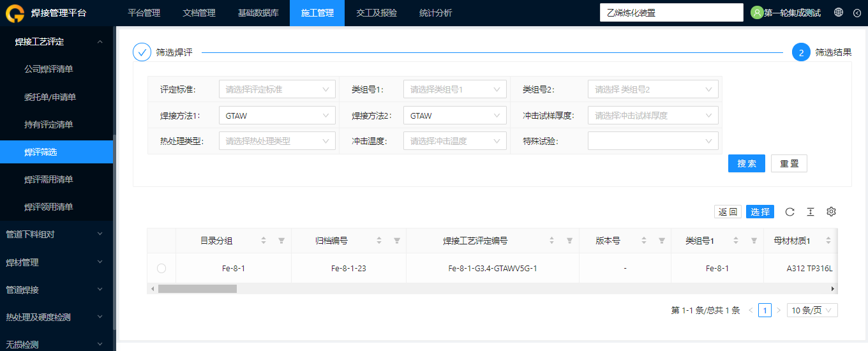Expand the 焊材管理 sidebar group
The height and width of the screenshot is (351, 868).
tap(56, 262)
